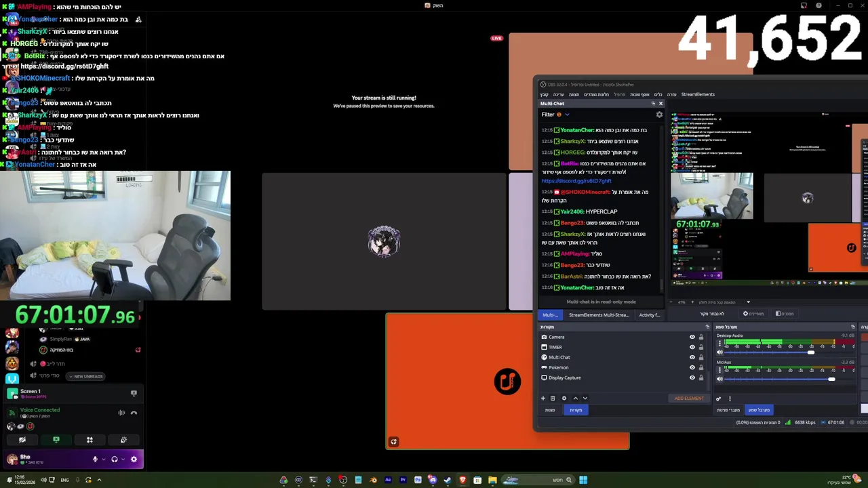The width and height of the screenshot is (868, 488).
Task: Toggle Multi Chat source visibility
Action: click(692, 357)
